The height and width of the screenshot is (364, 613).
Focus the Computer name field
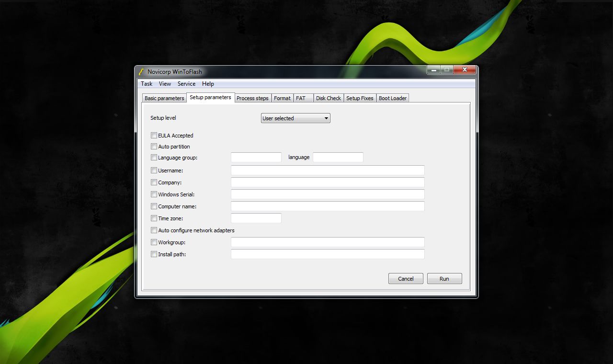[328, 206]
